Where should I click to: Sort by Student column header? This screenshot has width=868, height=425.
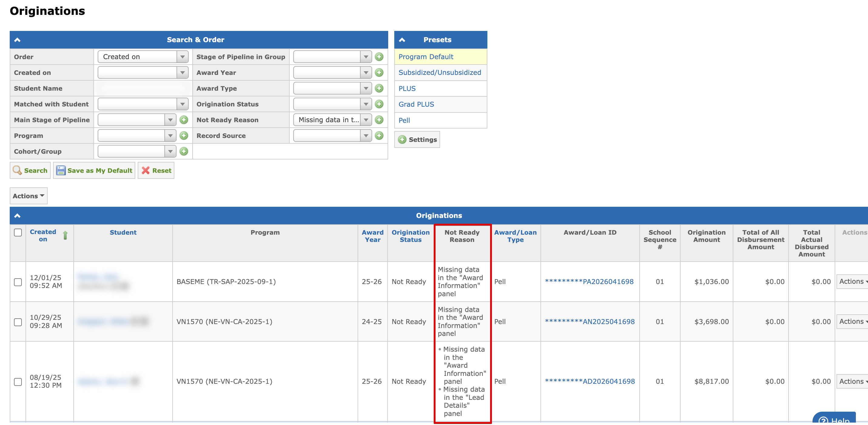tap(123, 233)
